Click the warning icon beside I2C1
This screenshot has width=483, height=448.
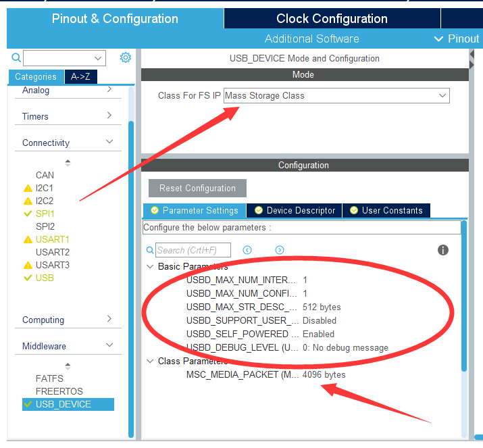click(x=28, y=188)
